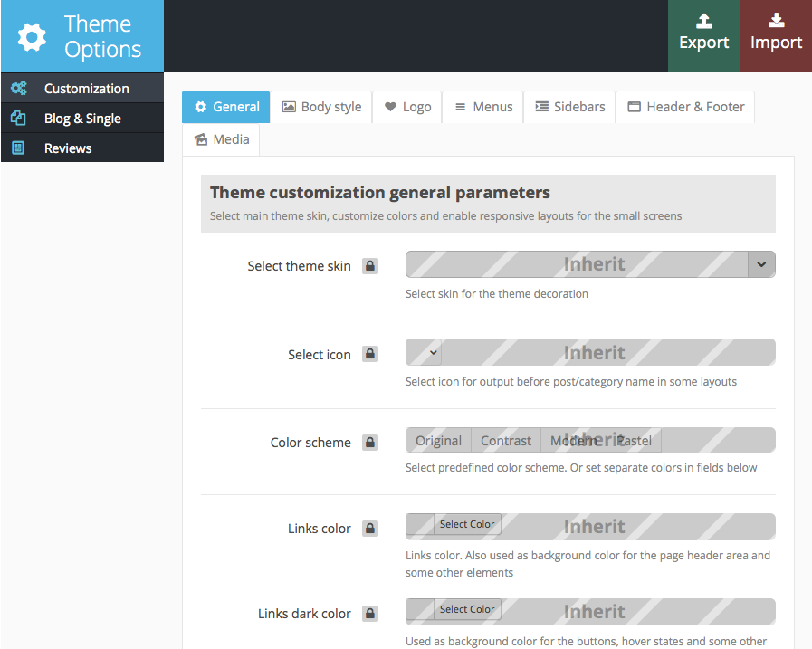
Task: Unlock the Links color inherit lock
Action: (x=370, y=529)
